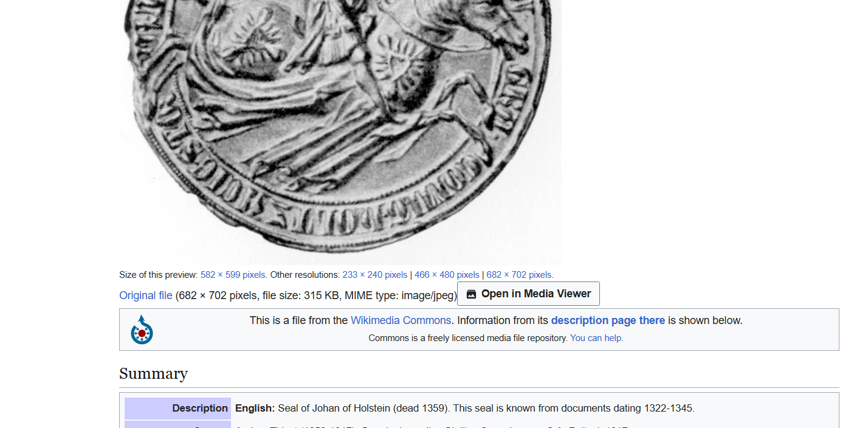Click the Wikimedia Commons logo icon
The width and height of the screenshot is (868, 428).
click(142, 330)
